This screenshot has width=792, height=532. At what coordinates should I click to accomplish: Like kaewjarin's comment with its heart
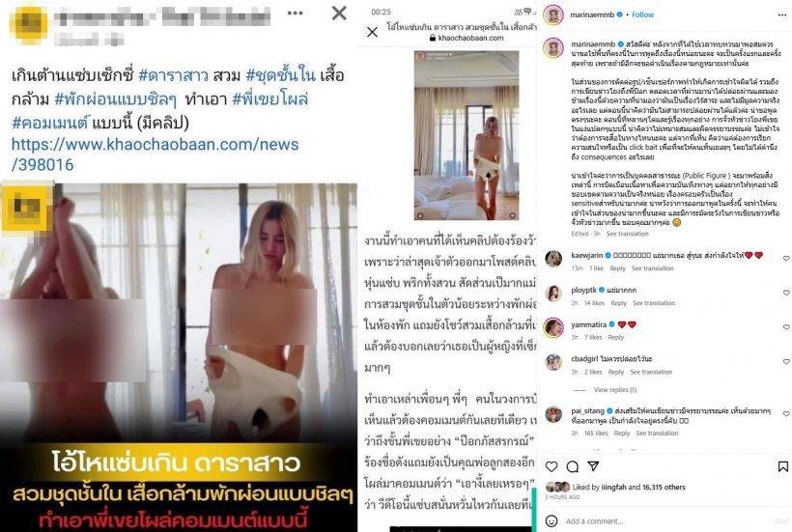[x=786, y=258]
